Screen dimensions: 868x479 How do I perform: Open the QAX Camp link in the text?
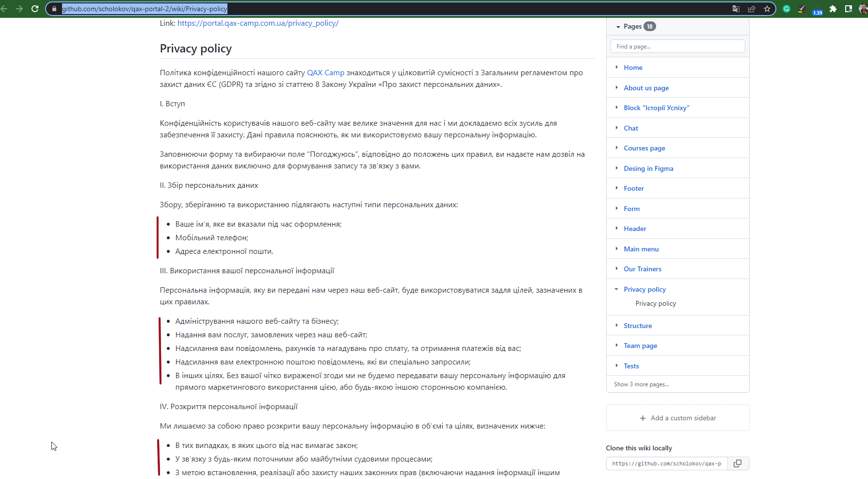coord(325,72)
